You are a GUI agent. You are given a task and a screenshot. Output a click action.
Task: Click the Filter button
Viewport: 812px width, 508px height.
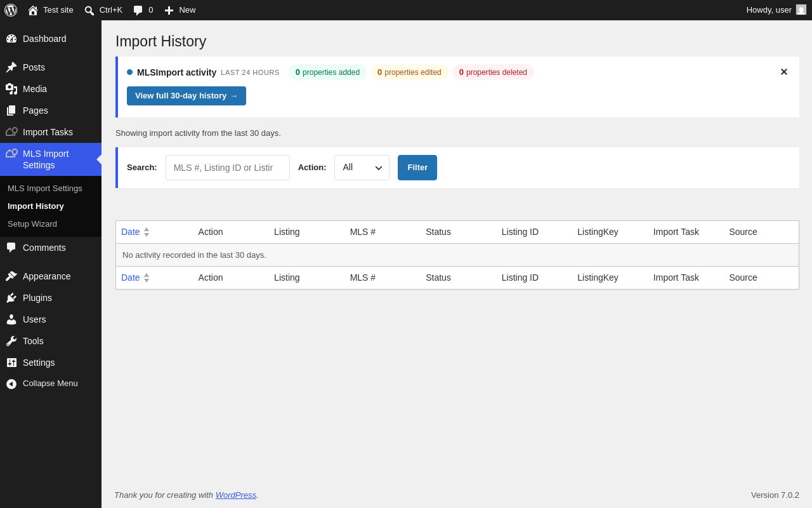417,168
